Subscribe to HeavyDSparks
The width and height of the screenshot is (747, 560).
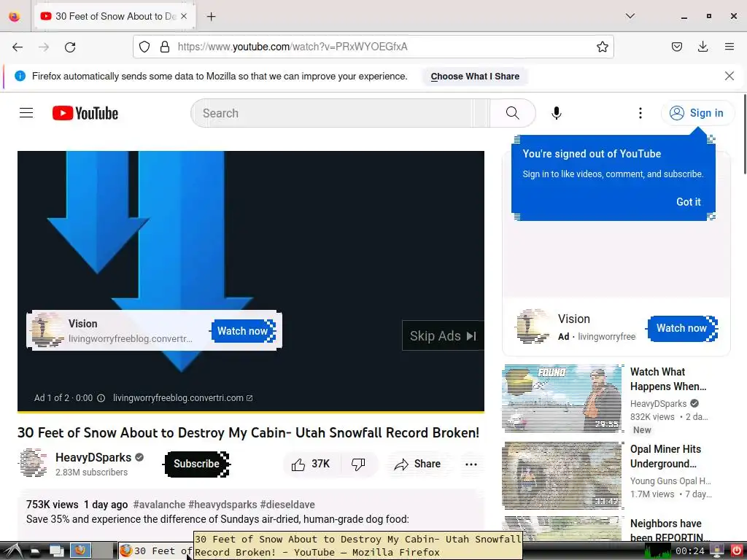197,464
